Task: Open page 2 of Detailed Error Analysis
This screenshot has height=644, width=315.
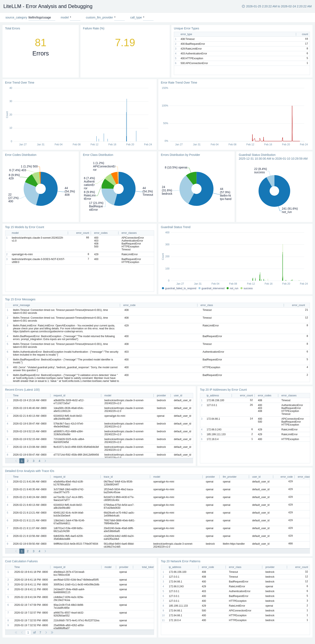Action: click(x=28, y=551)
